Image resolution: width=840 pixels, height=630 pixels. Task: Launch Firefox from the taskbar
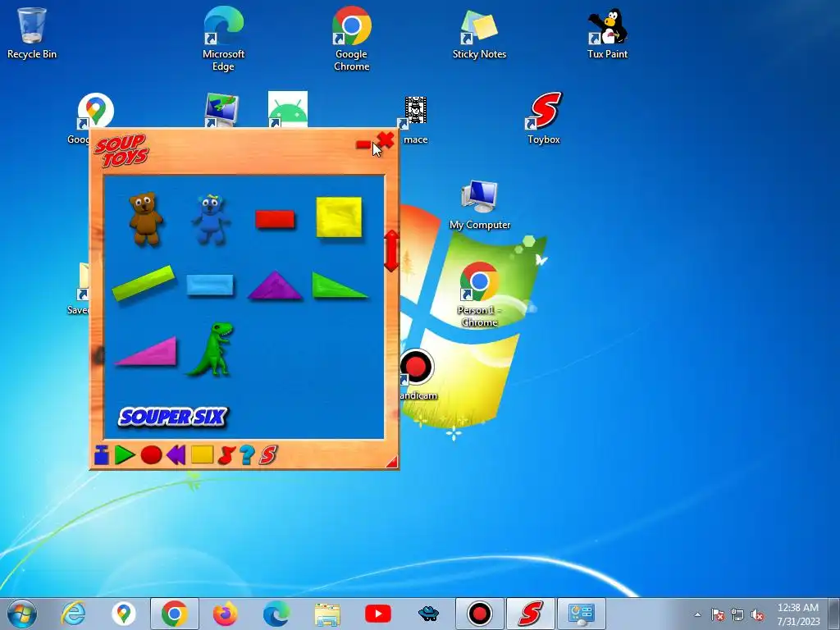[x=225, y=614]
